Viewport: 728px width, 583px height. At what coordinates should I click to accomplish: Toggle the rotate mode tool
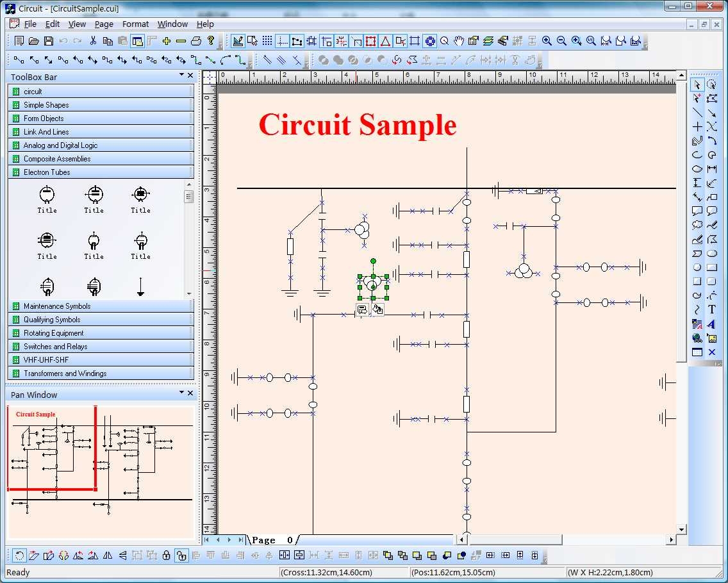click(x=20, y=555)
